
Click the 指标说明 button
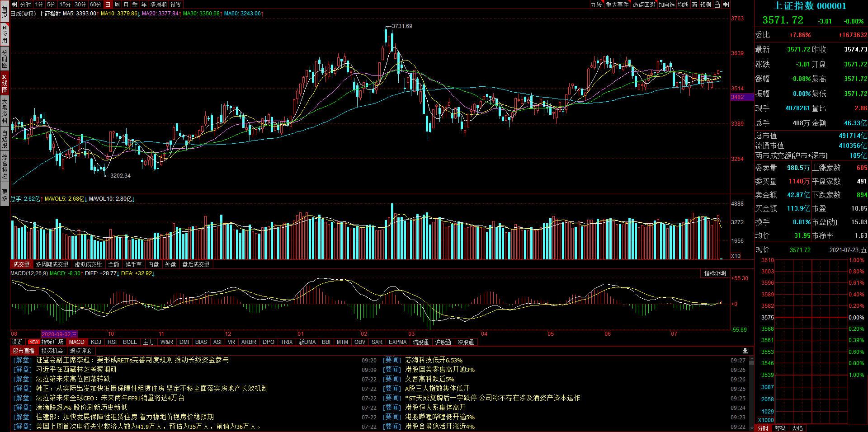tap(715, 273)
